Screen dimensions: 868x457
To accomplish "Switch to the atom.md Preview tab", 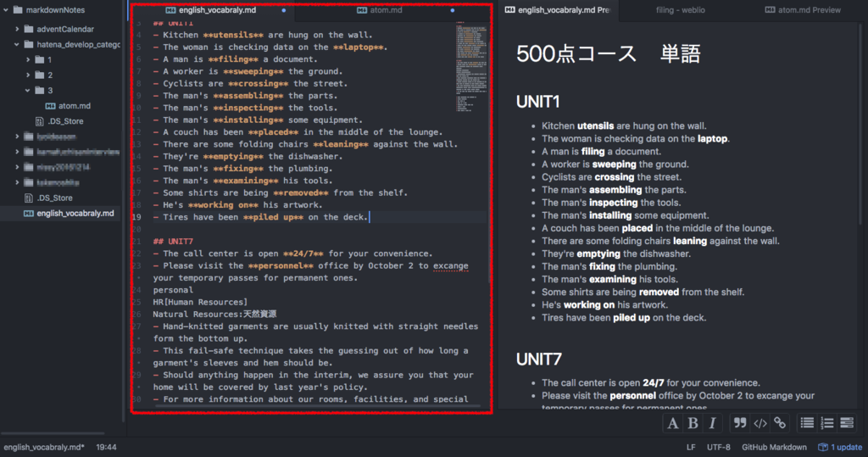I will pyautogui.click(x=803, y=10).
